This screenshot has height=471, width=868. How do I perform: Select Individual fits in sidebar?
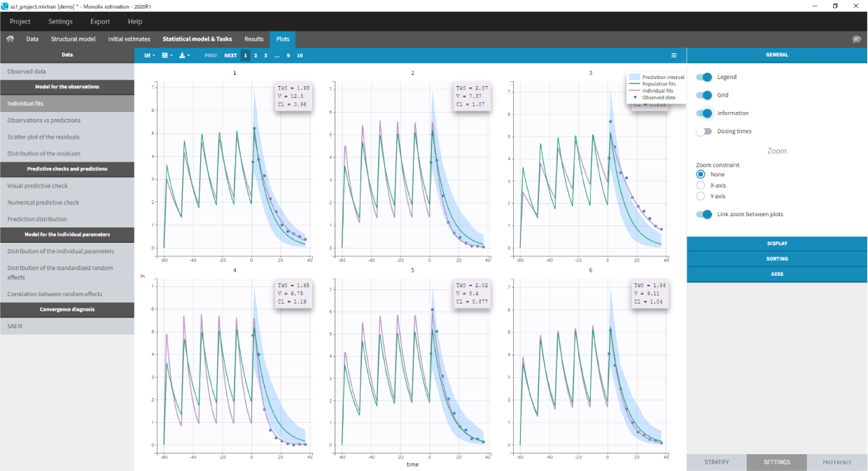[67, 104]
